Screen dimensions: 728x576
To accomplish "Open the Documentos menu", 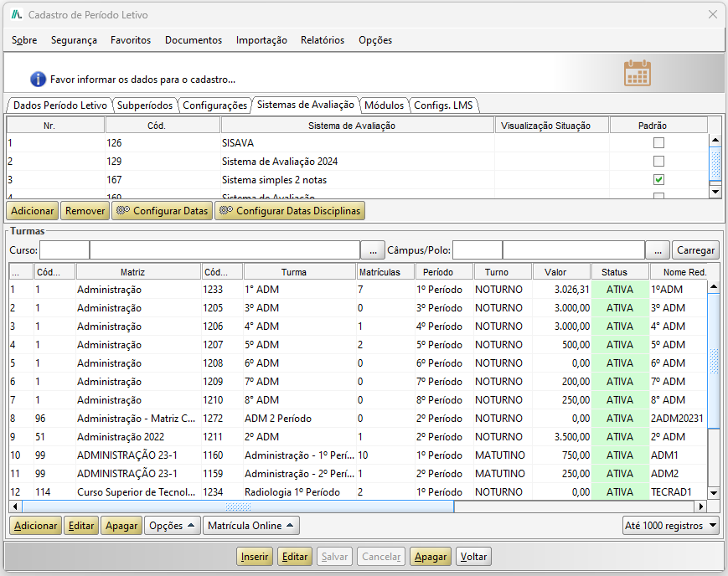I will click(194, 40).
